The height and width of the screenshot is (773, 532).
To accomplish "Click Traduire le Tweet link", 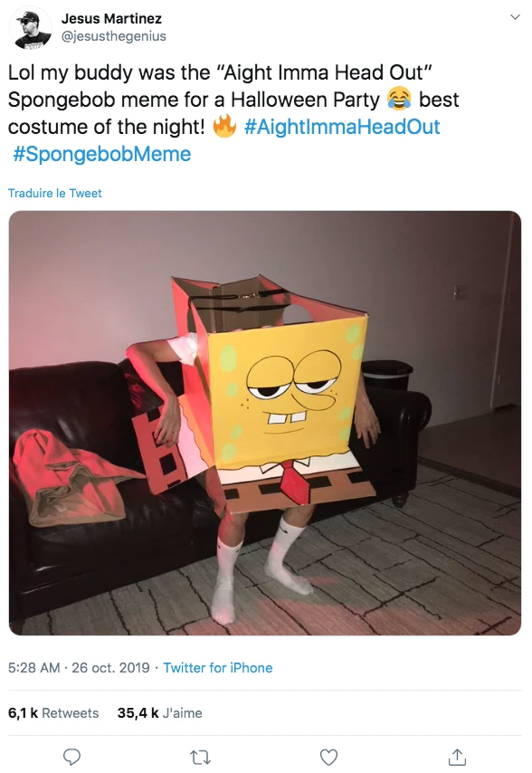I will (x=54, y=193).
